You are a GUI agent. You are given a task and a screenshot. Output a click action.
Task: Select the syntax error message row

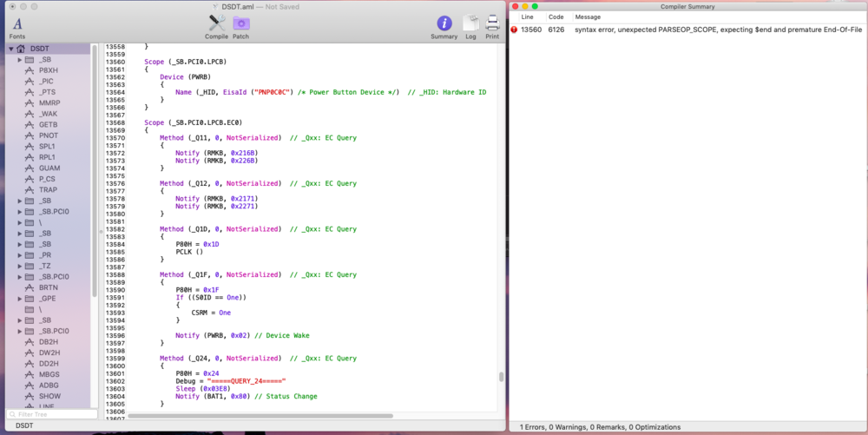(x=718, y=30)
